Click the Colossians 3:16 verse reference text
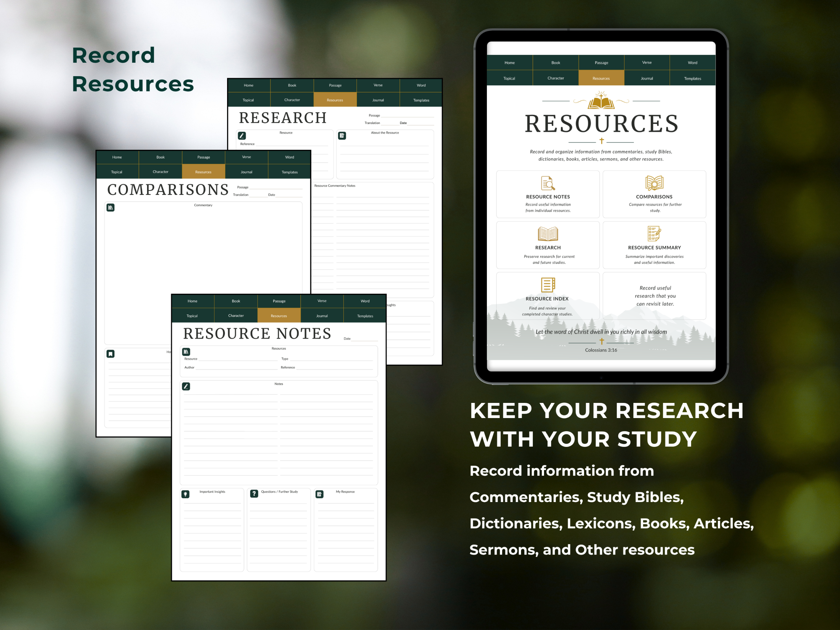 point(601,350)
